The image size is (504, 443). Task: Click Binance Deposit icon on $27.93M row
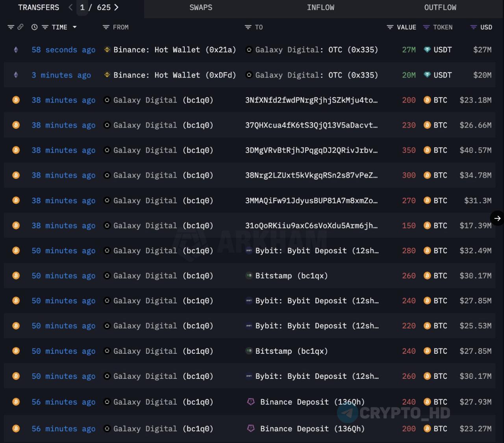251,402
